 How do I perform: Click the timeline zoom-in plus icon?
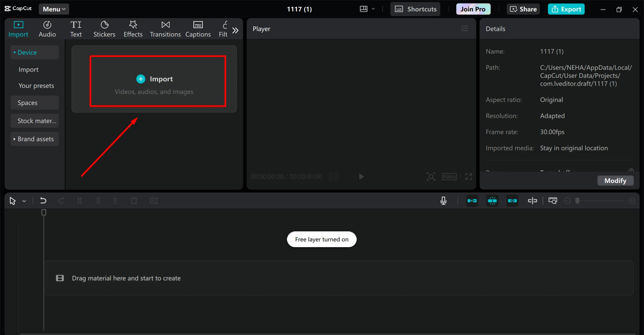(x=632, y=201)
